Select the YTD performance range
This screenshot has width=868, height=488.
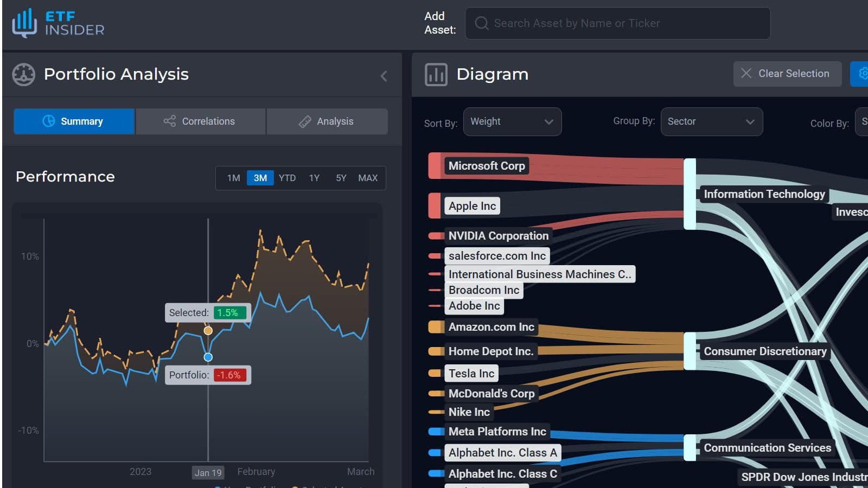pos(288,178)
